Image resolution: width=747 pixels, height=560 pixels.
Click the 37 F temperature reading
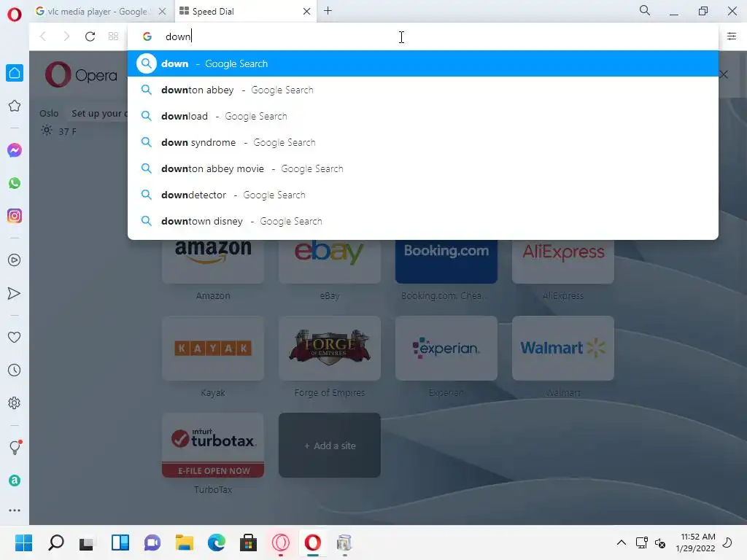tap(68, 131)
